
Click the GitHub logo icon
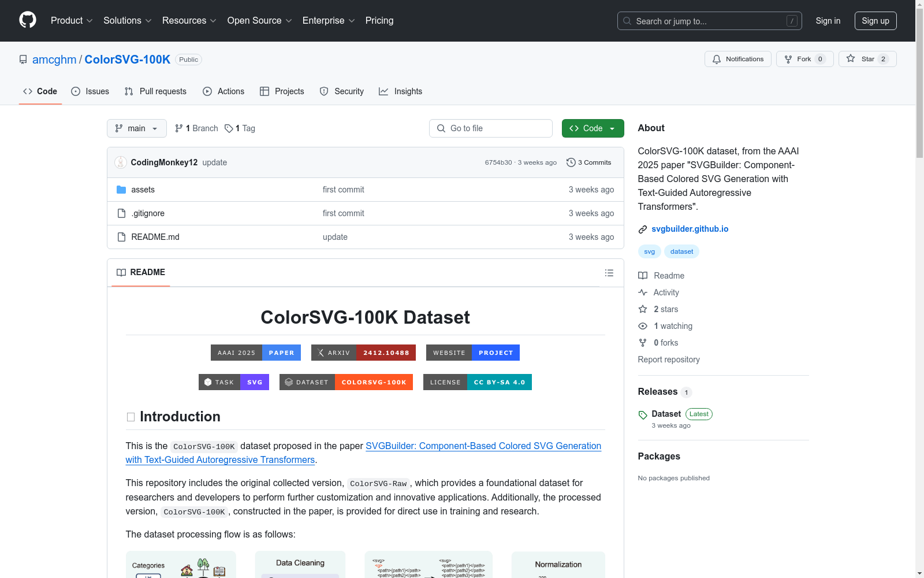pos(28,20)
